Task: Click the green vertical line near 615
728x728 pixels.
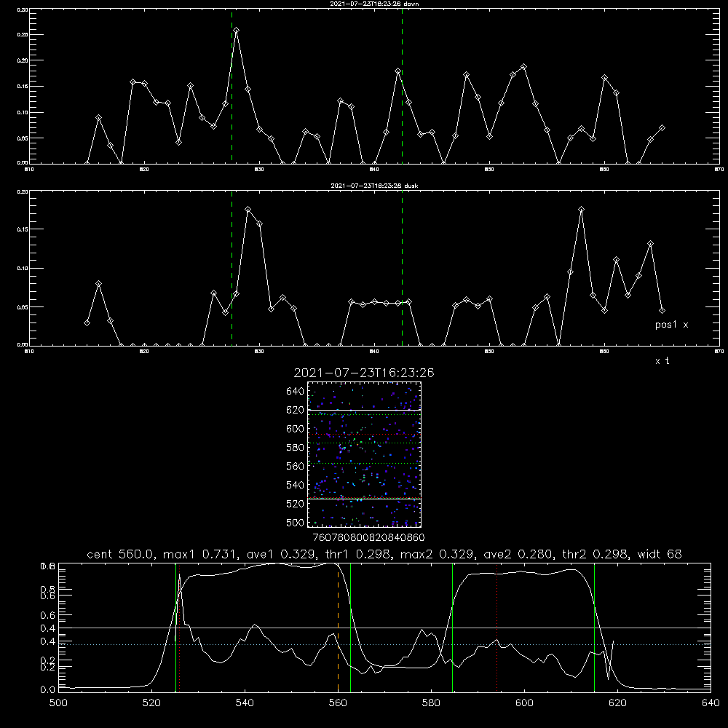Action: 594,627
